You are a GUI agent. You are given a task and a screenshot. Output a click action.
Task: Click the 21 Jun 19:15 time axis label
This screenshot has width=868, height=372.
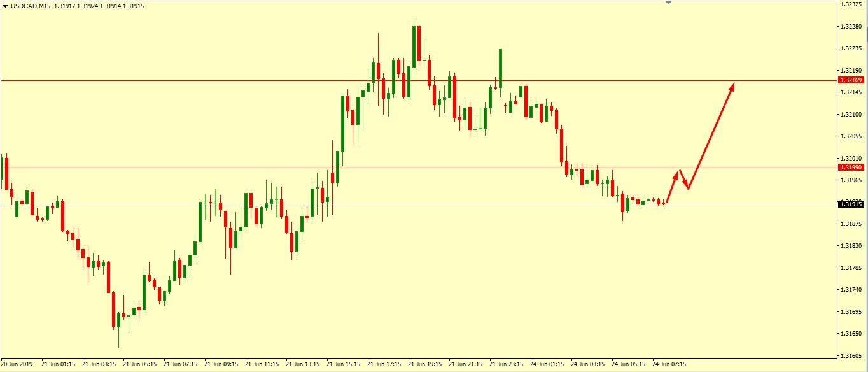pyautogui.click(x=426, y=365)
